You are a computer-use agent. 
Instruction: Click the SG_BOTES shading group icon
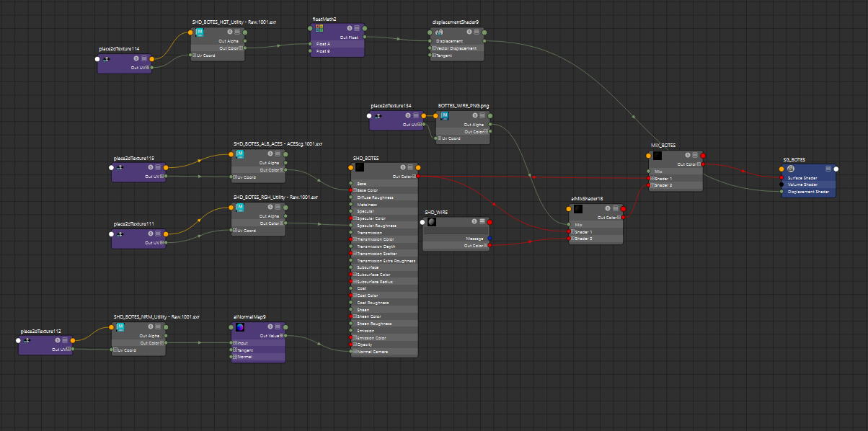tap(791, 169)
